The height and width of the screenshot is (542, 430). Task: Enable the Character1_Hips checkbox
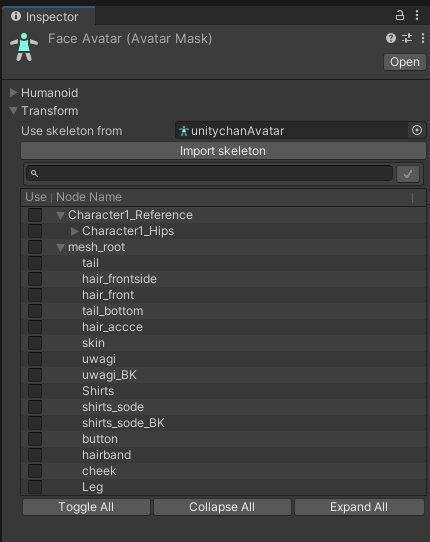pyautogui.click(x=35, y=231)
